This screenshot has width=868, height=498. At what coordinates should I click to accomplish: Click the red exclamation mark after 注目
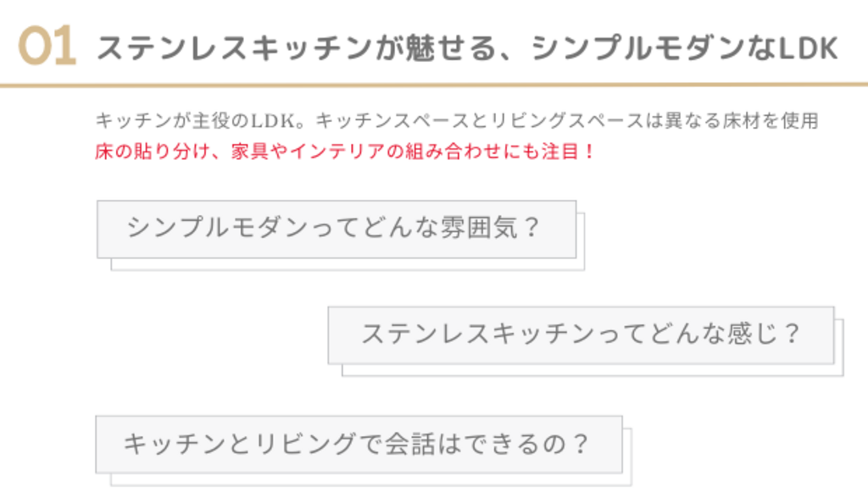point(590,152)
